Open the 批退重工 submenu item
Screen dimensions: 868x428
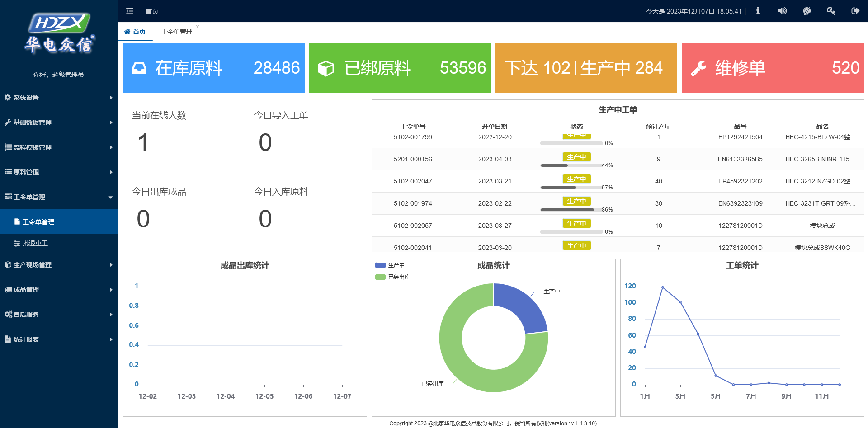point(59,243)
